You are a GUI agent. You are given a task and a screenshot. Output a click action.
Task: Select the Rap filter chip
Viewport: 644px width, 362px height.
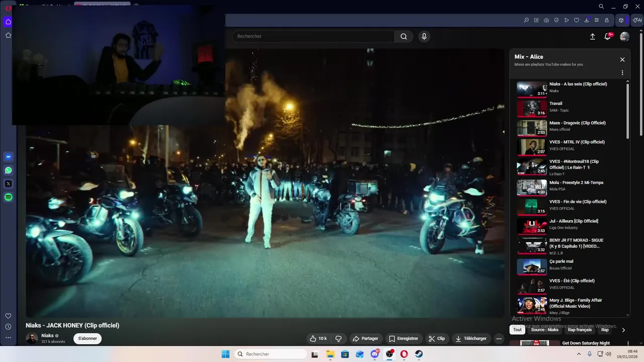[605, 330]
